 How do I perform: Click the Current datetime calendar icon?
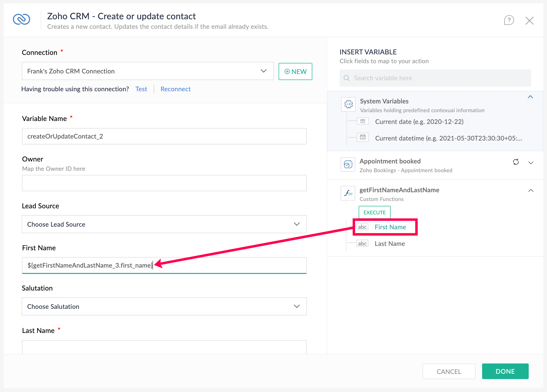[x=363, y=137]
